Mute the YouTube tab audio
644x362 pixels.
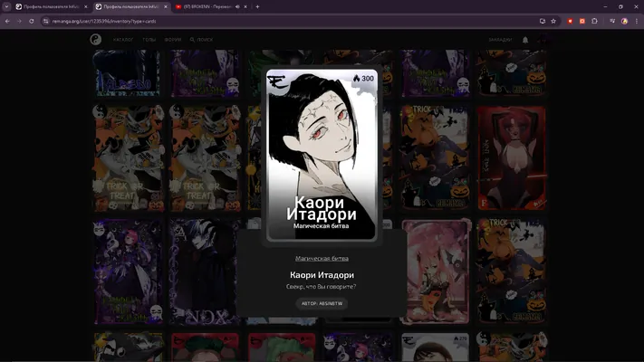pyautogui.click(x=237, y=6)
